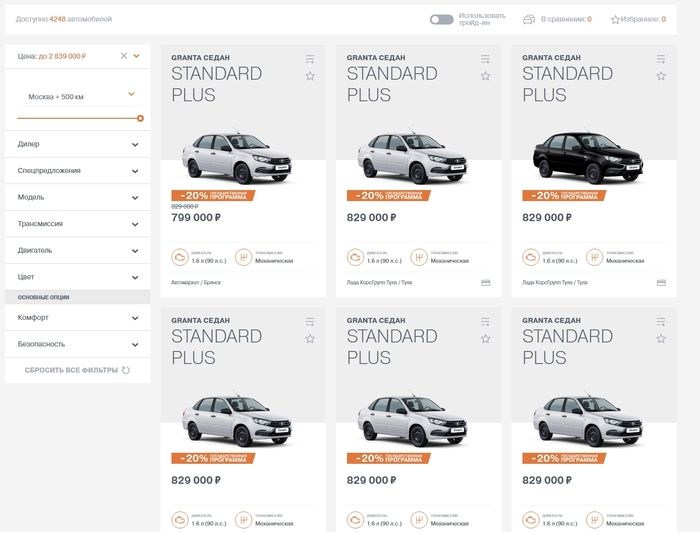Expand the Безопасность options section
The height and width of the screenshot is (534, 700).
coord(135,345)
